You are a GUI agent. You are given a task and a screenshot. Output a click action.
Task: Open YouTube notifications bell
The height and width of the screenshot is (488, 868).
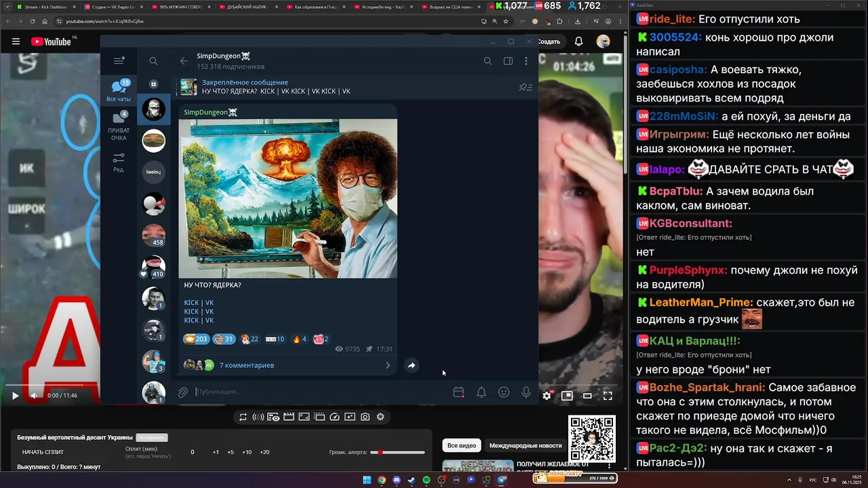578,41
